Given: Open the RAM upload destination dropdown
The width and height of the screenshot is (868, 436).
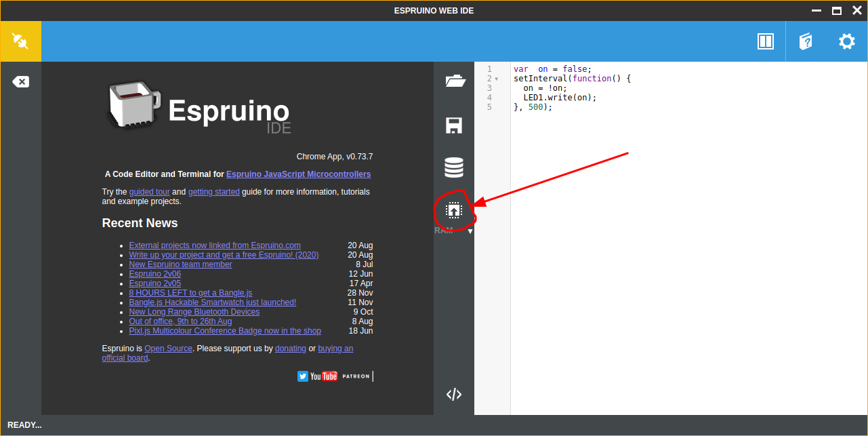Looking at the screenshot, I should click(469, 231).
